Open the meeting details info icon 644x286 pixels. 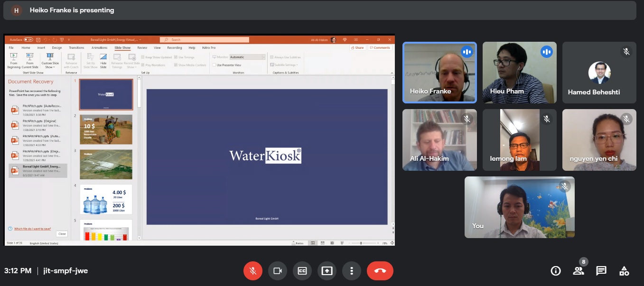tap(555, 271)
